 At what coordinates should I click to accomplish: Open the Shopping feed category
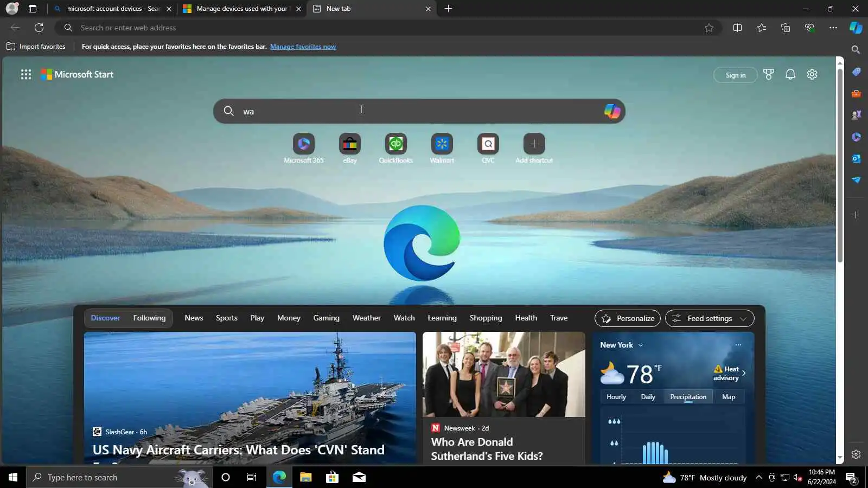tap(486, 318)
